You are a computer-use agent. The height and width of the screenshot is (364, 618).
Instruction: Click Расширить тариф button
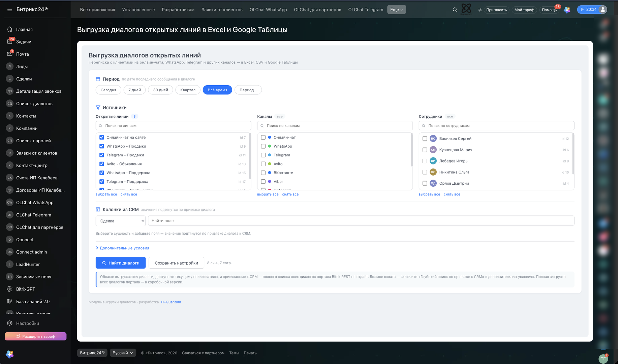[35, 336]
